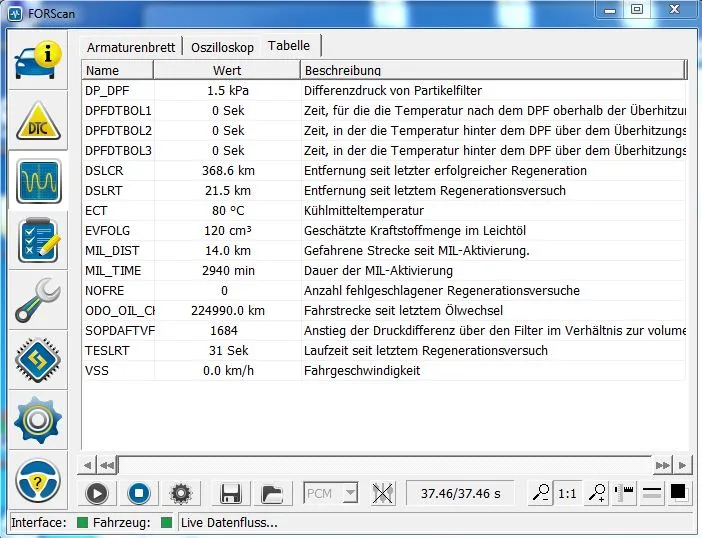The height and width of the screenshot is (538, 702).
Task: Switch to the Oszilloskop tab
Action: tap(223, 47)
